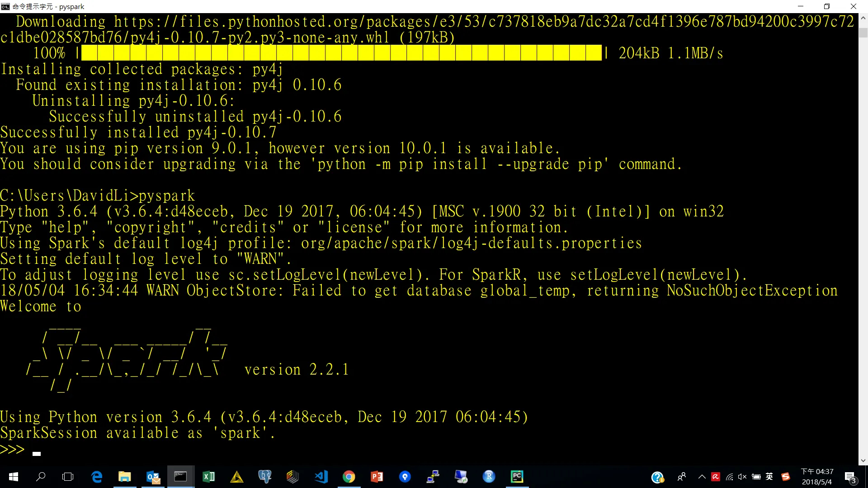
Task: Open the command prompt title bar menu icon
Action: tap(5, 6)
